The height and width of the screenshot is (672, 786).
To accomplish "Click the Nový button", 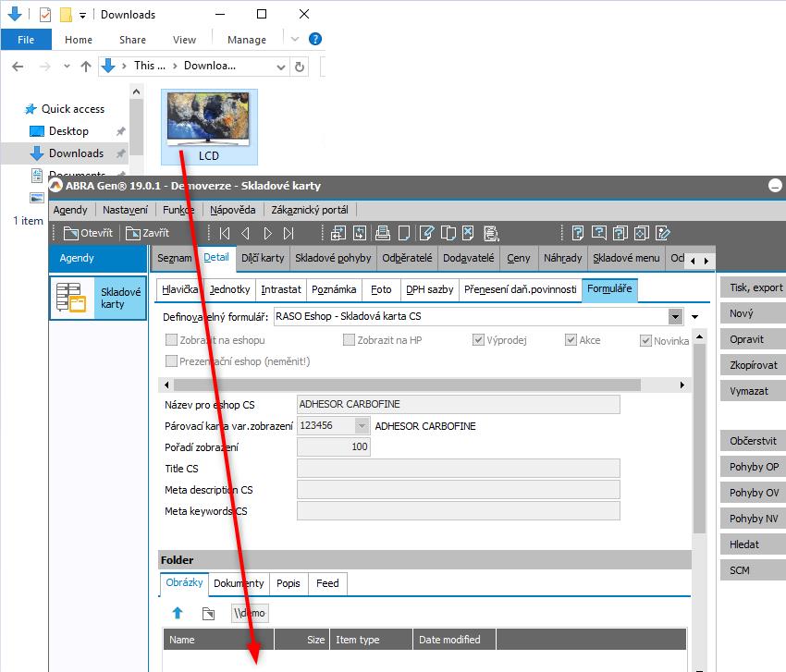I will click(x=753, y=313).
